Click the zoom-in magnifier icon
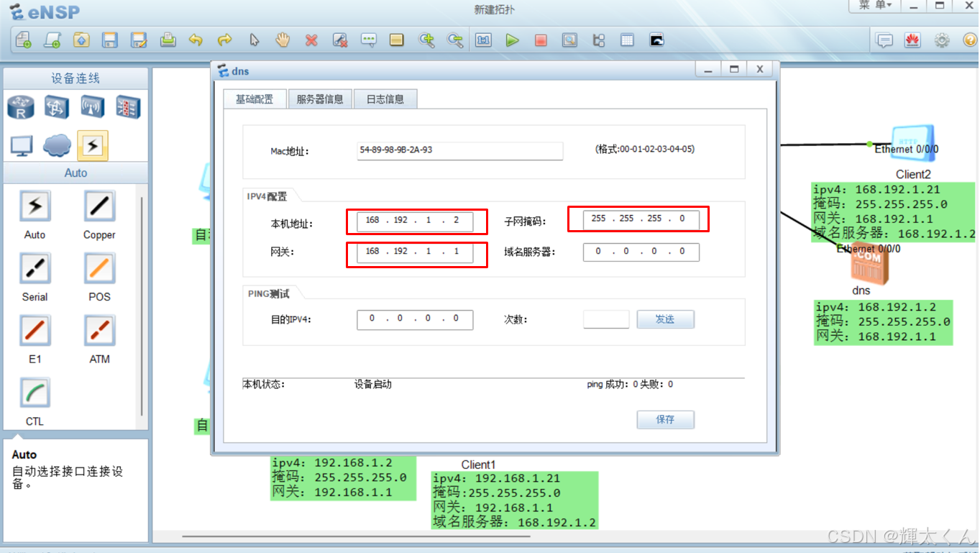The image size is (980, 553). pyautogui.click(x=427, y=40)
